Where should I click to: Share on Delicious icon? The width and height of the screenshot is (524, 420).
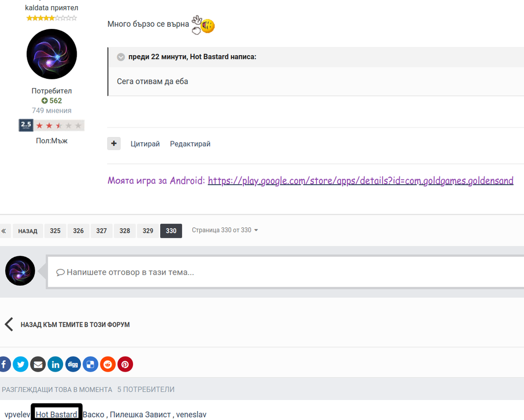[90, 364]
